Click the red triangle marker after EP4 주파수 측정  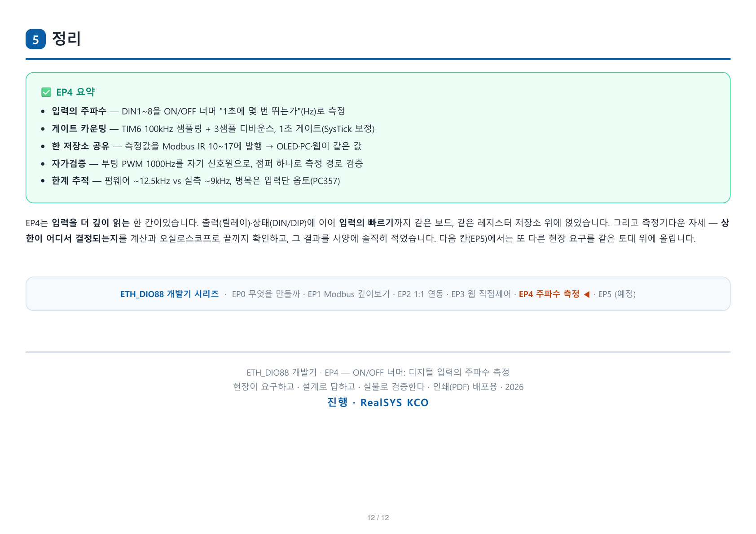point(586,294)
